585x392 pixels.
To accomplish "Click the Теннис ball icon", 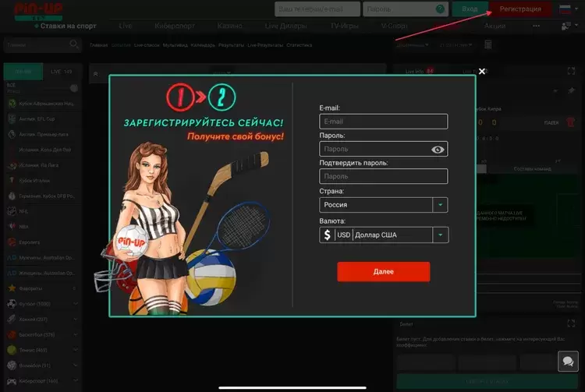I will pyautogui.click(x=12, y=350).
